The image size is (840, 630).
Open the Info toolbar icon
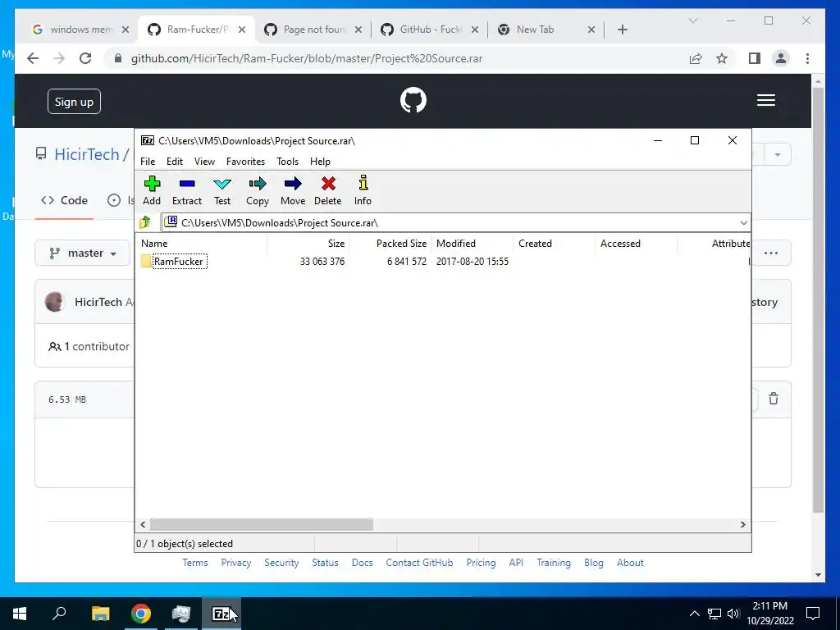click(x=363, y=183)
